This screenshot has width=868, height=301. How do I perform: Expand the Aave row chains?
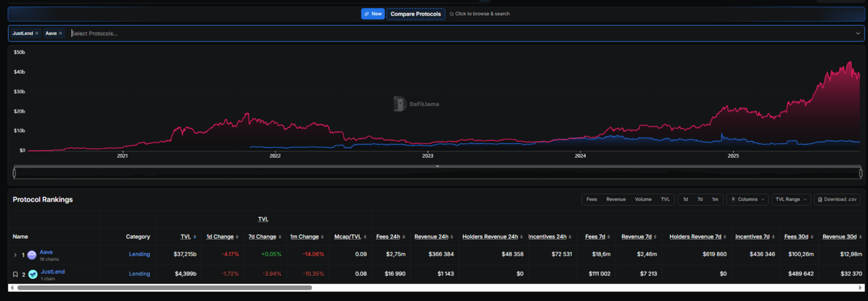15,255
